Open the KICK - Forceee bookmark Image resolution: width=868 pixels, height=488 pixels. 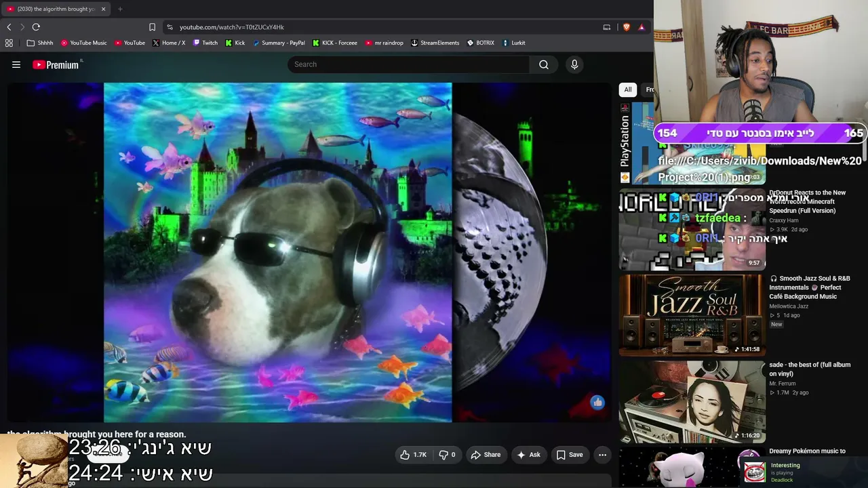click(x=335, y=43)
